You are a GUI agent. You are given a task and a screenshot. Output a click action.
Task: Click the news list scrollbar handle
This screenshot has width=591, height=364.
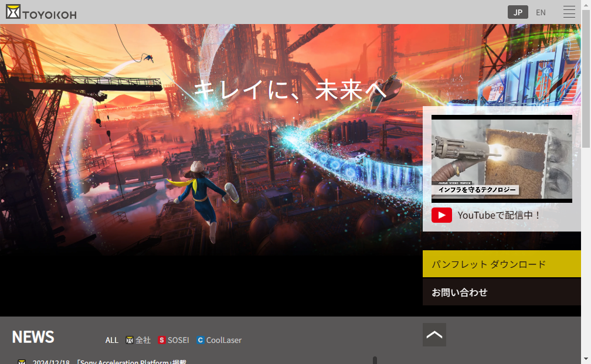375,360
